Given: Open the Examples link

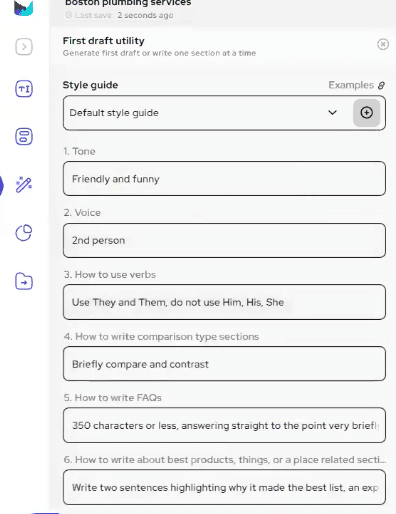Looking at the screenshot, I should [x=351, y=85].
